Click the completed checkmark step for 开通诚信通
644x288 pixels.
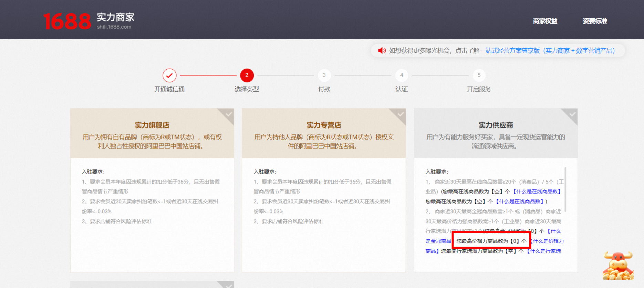pyautogui.click(x=169, y=75)
